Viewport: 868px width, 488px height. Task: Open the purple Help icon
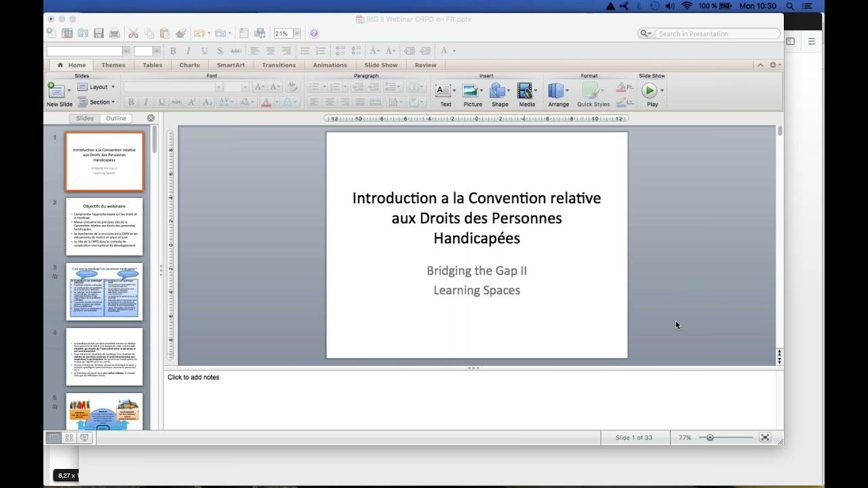[x=314, y=33]
